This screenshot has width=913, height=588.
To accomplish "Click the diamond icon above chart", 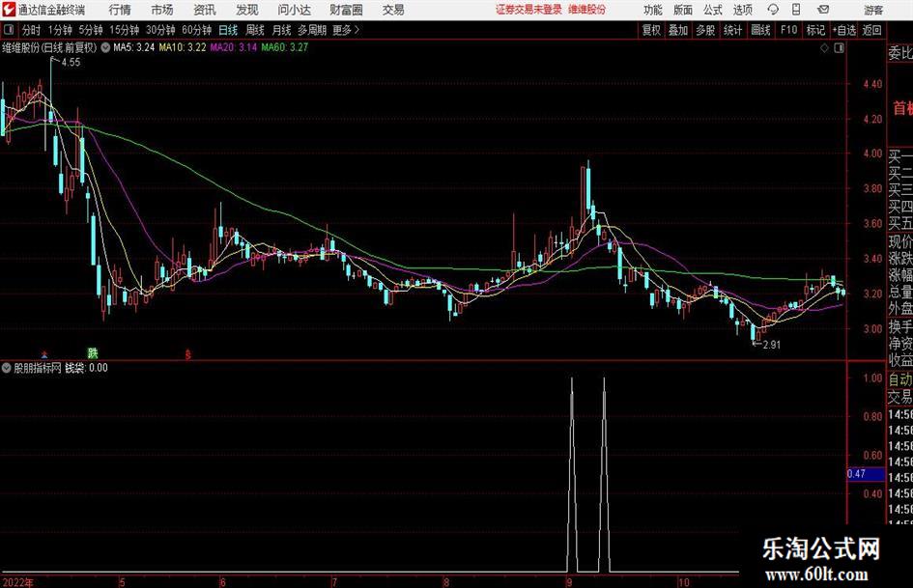I will (x=824, y=48).
